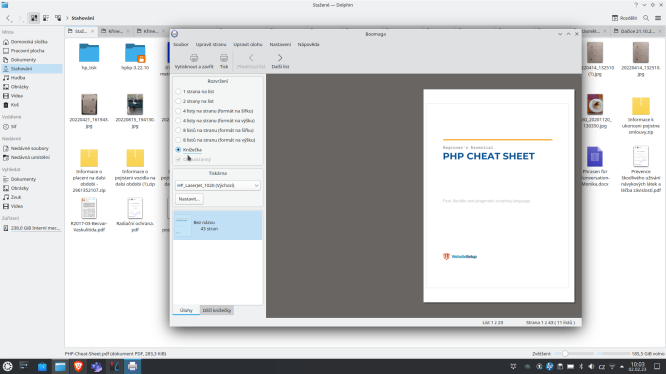Open 'Soubor' menu in Boomaga

pyautogui.click(x=181, y=44)
